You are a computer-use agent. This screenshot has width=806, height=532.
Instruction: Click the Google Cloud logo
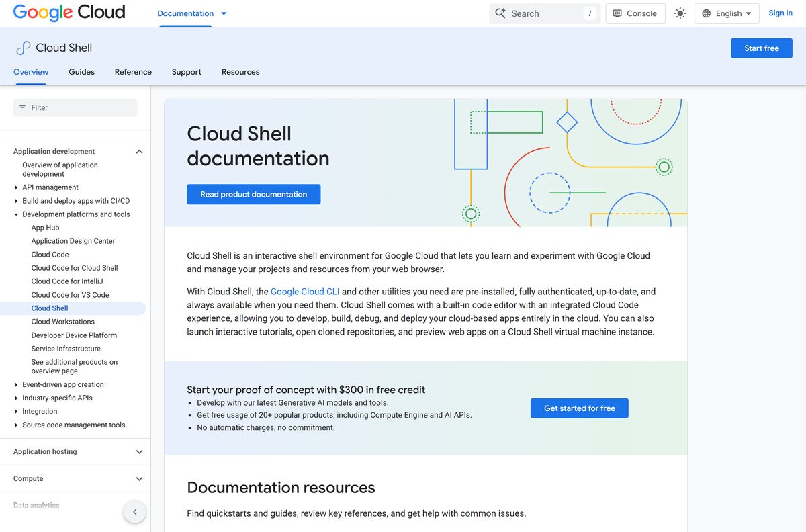(69, 13)
